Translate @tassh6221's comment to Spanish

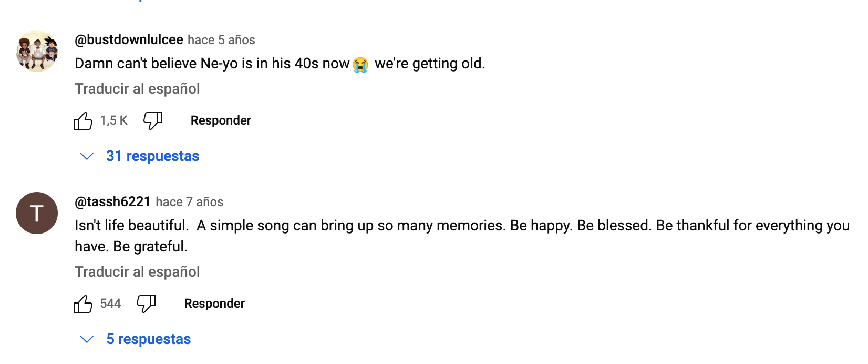(x=137, y=271)
